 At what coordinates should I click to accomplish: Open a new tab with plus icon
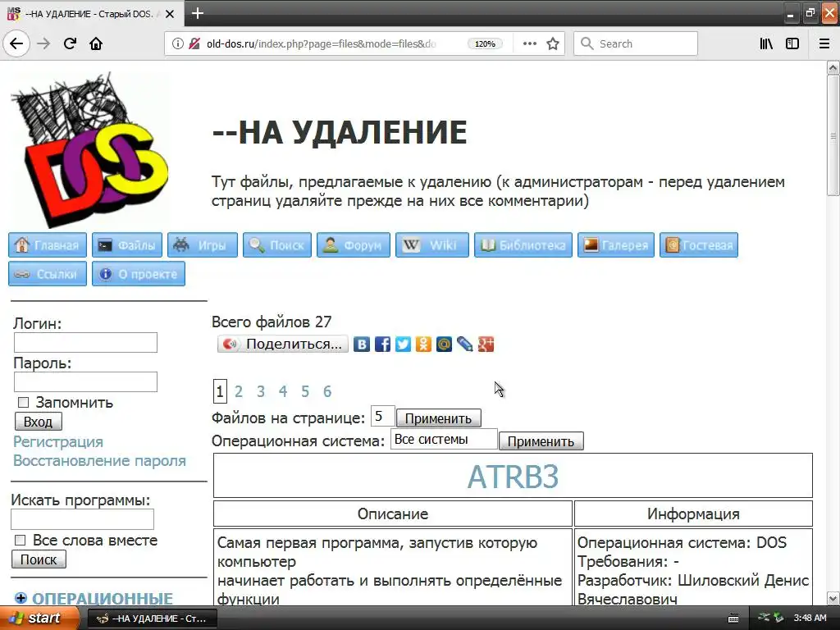(x=198, y=13)
